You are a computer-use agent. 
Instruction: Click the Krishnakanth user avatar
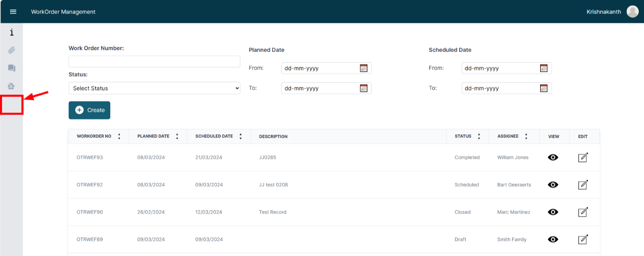(x=632, y=12)
